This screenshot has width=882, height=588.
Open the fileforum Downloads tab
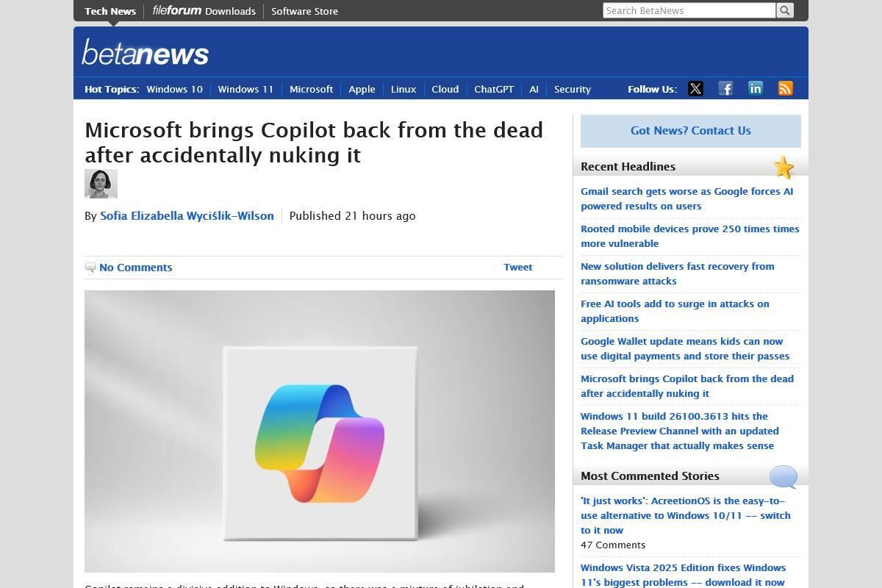click(204, 11)
